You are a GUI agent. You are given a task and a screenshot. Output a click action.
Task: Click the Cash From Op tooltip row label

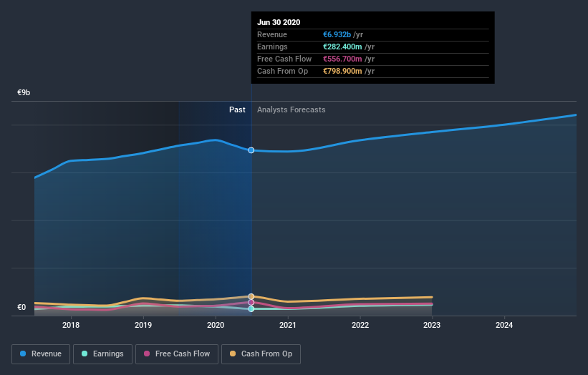(282, 71)
